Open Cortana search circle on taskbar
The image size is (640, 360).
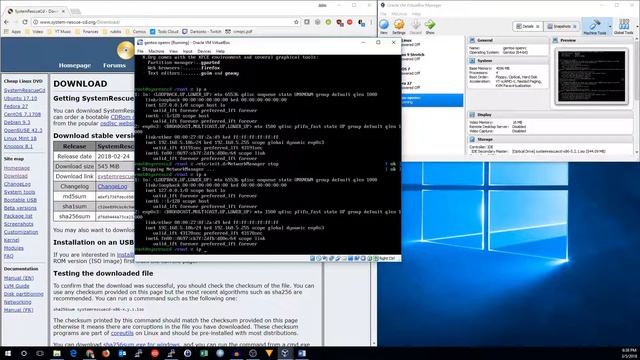point(24,353)
